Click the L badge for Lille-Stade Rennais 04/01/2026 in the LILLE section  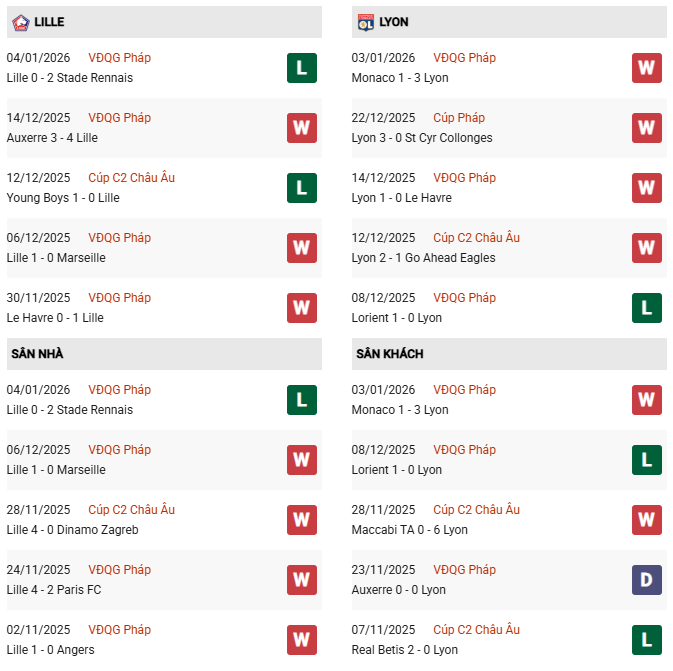click(302, 68)
